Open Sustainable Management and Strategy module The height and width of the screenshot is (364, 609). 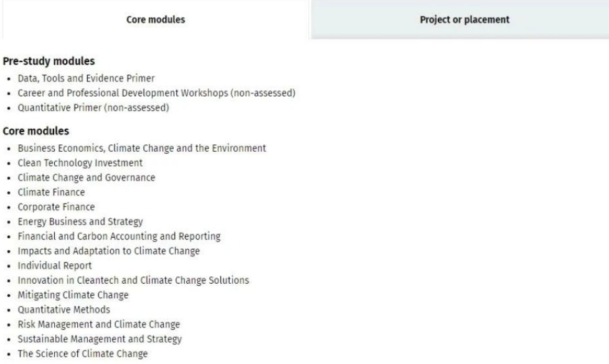100,339
